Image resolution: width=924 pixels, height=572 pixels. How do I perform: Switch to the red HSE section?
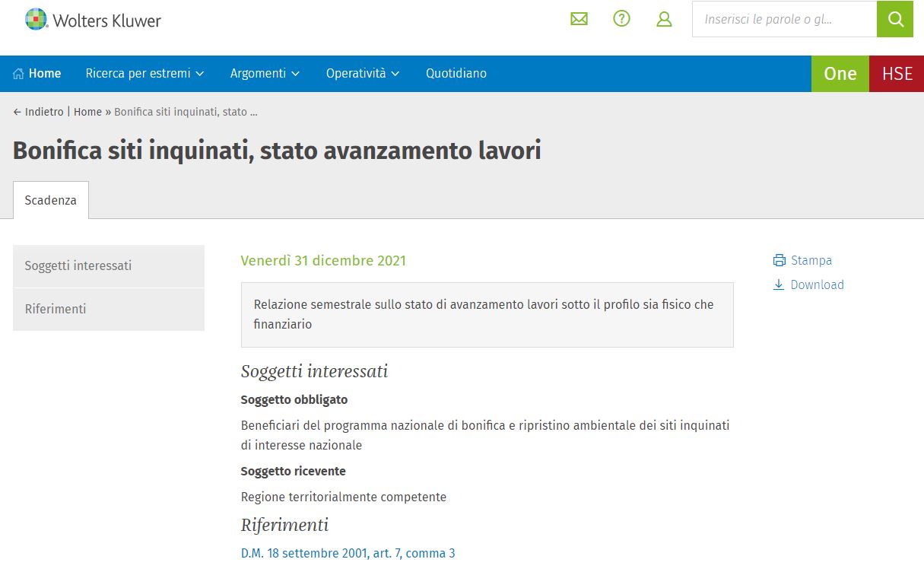(897, 74)
